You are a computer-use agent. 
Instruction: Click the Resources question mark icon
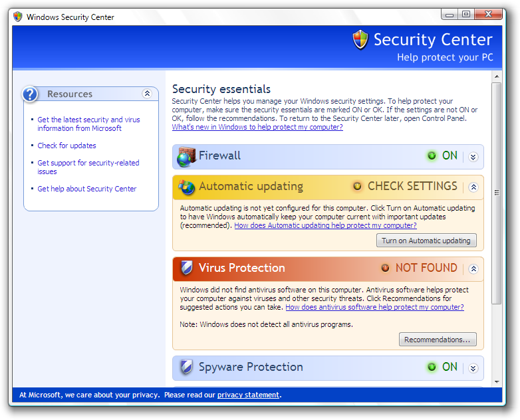pyautogui.click(x=31, y=94)
